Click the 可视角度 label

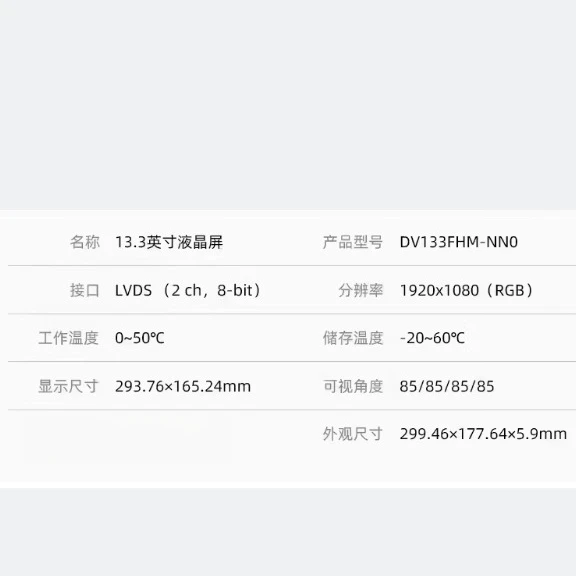(353, 386)
